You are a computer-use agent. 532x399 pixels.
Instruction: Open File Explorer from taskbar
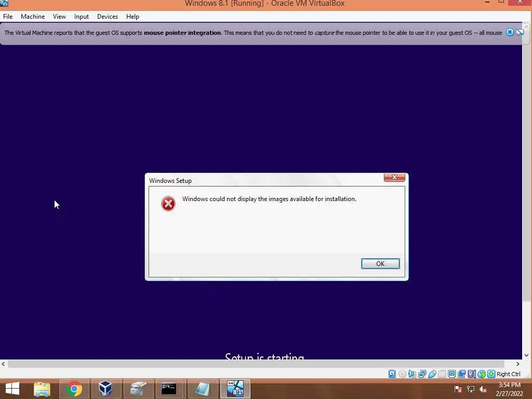coord(42,389)
